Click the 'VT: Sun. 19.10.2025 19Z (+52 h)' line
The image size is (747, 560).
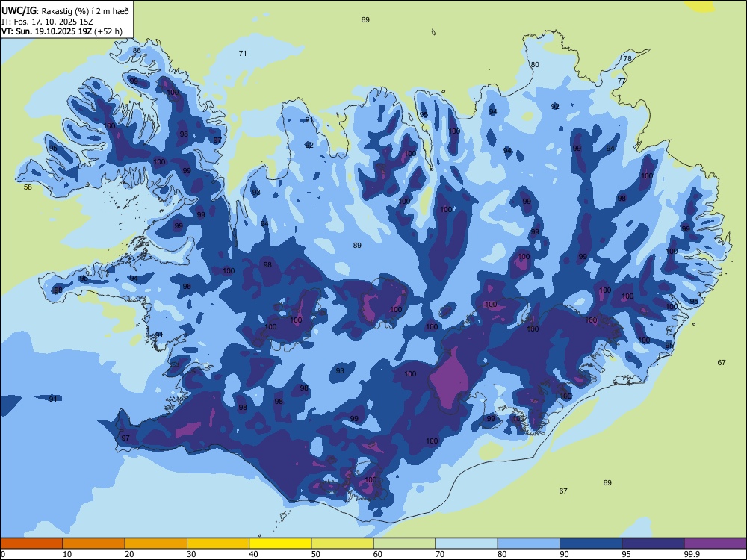tap(62, 31)
